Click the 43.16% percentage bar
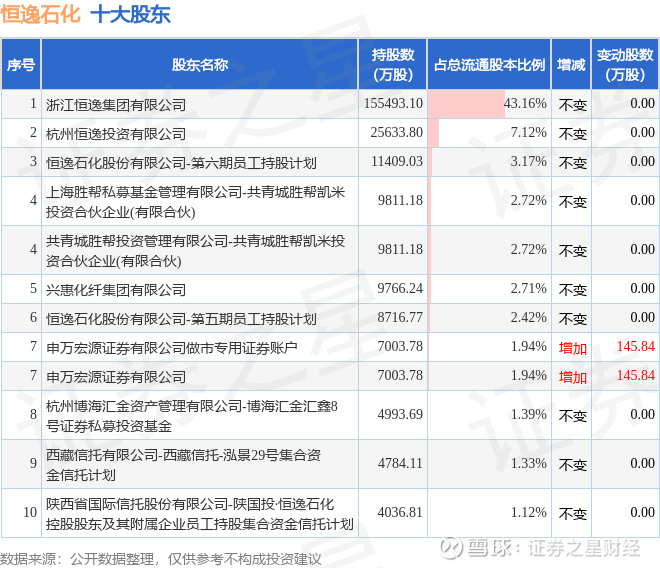660x568 pixels. [467, 104]
